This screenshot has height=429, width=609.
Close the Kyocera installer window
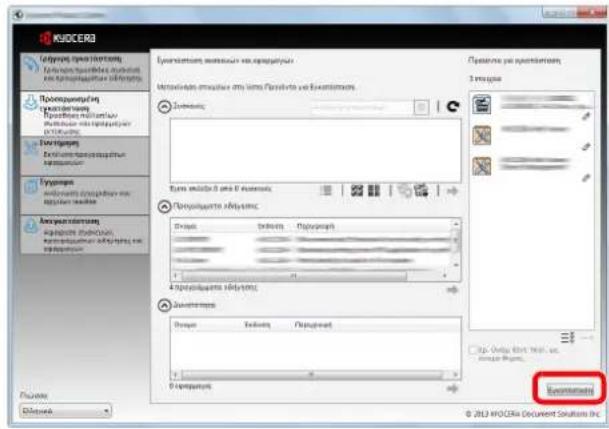tap(593, 13)
